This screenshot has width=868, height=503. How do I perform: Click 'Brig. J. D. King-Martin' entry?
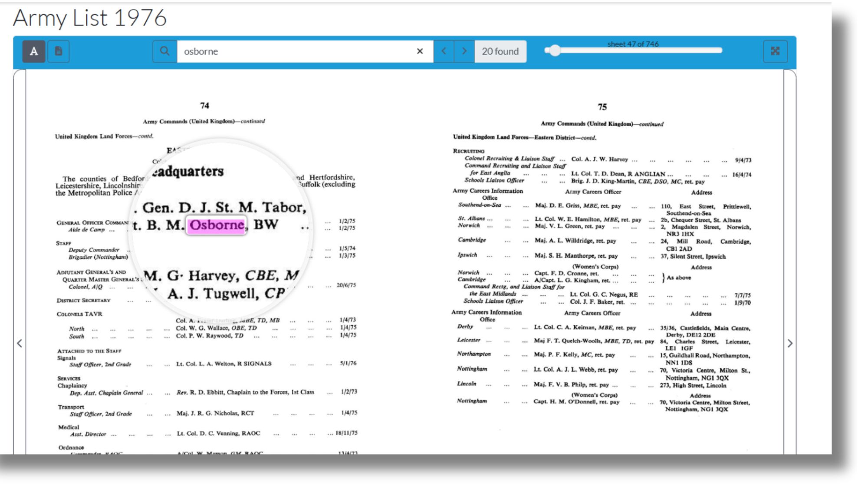pyautogui.click(x=638, y=181)
